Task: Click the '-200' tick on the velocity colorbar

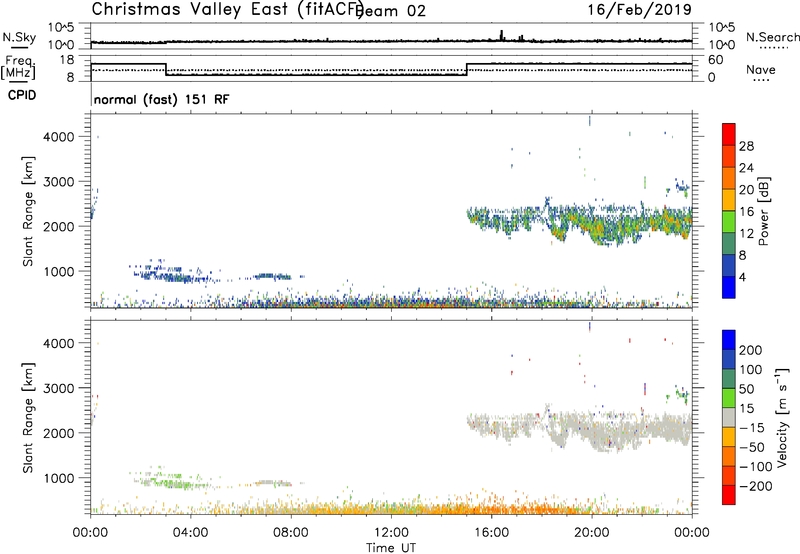Action: point(754,486)
